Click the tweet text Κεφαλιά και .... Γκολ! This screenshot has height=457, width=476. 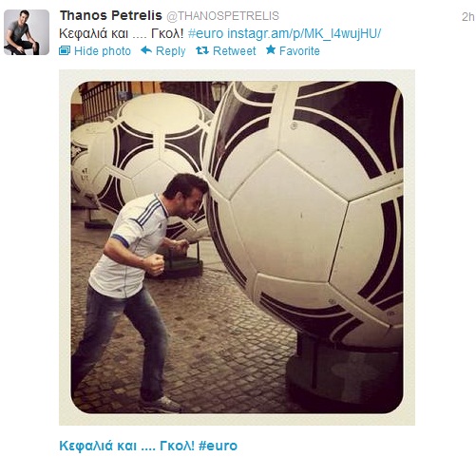click(122, 33)
